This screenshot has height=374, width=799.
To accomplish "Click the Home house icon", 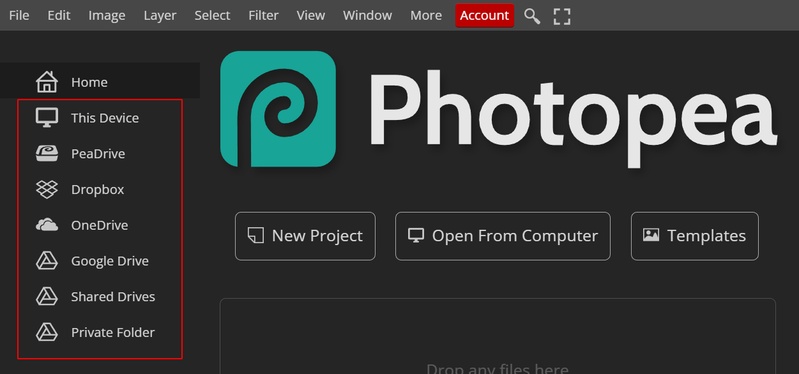I will [x=47, y=82].
